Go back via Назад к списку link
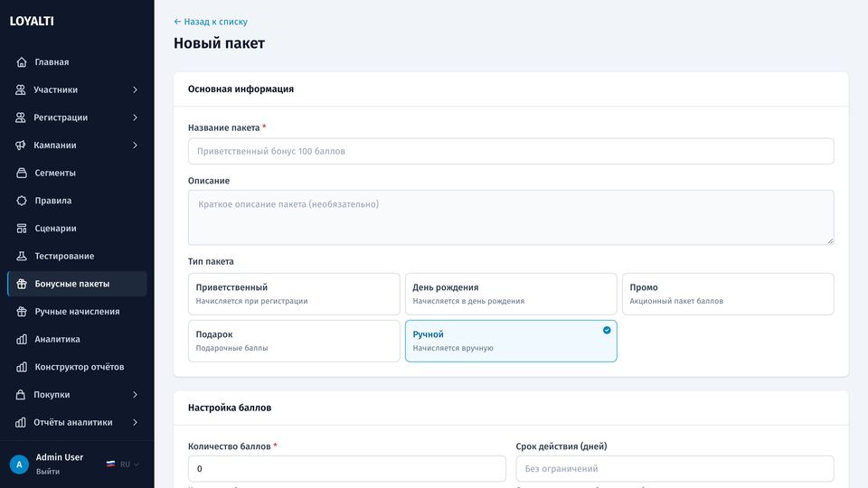This screenshot has height=488, width=868. [x=211, y=22]
